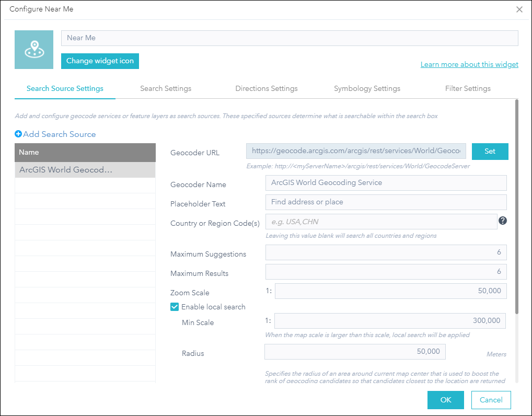
Task: Click the Set button for Geocoder URL
Action: point(490,152)
